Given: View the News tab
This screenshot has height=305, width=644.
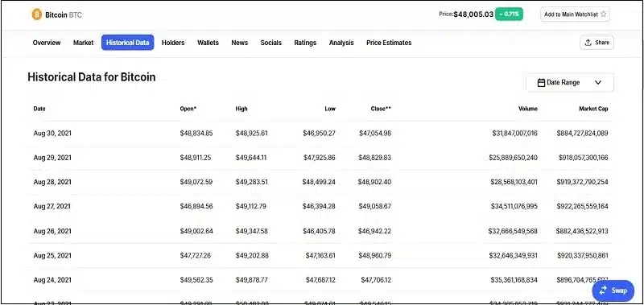Looking at the screenshot, I should pyautogui.click(x=239, y=43).
